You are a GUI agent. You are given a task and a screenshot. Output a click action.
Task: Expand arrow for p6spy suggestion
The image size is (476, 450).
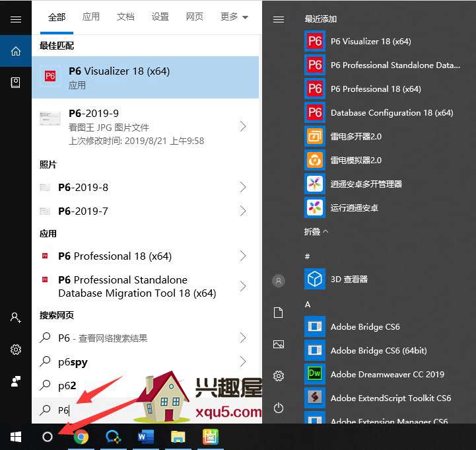(243, 361)
